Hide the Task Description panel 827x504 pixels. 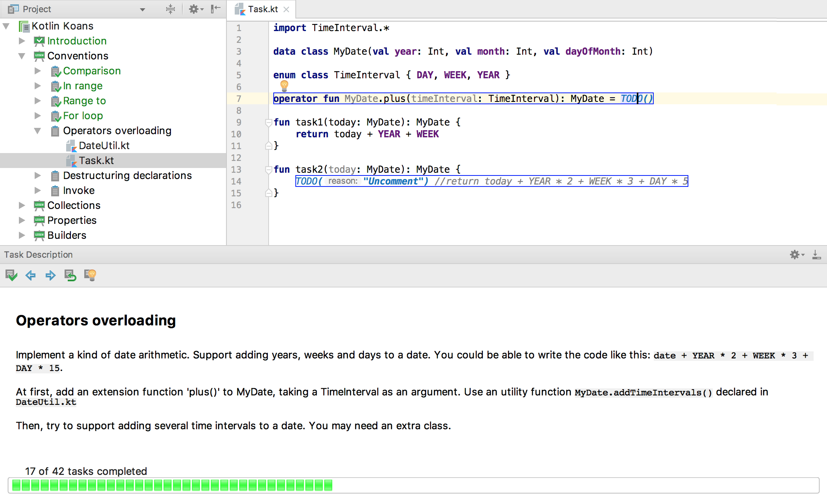pyautogui.click(x=816, y=255)
